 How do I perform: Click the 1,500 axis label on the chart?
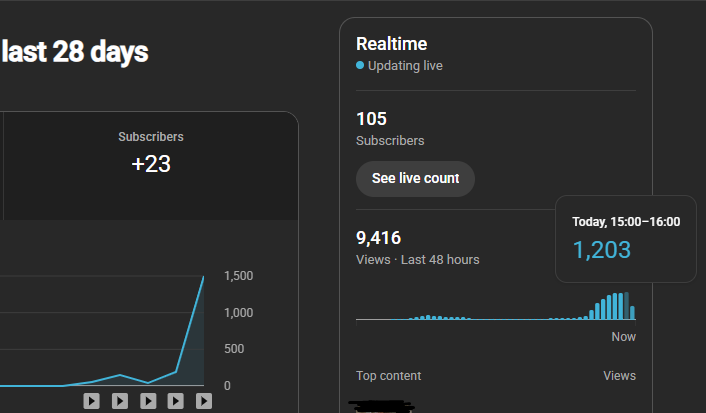pyautogui.click(x=239, y=276)
